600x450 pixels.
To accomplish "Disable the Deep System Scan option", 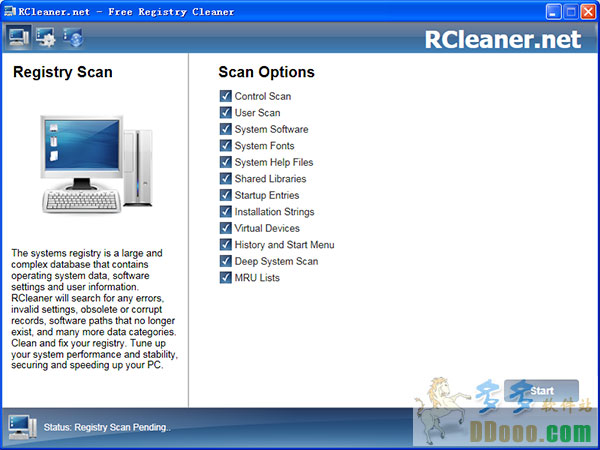I will tap(225, 261).
